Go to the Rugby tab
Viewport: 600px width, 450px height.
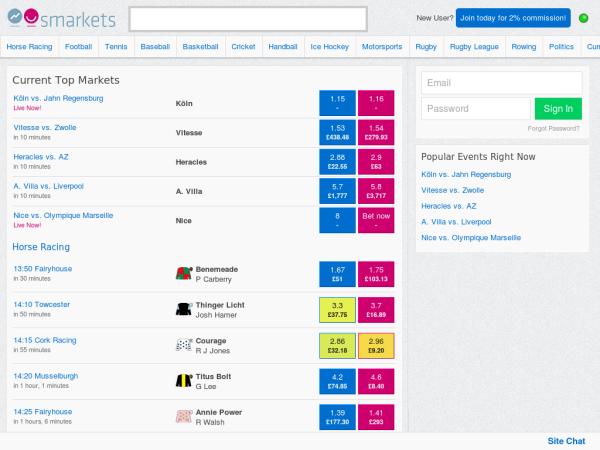click(x=426, y=47)
